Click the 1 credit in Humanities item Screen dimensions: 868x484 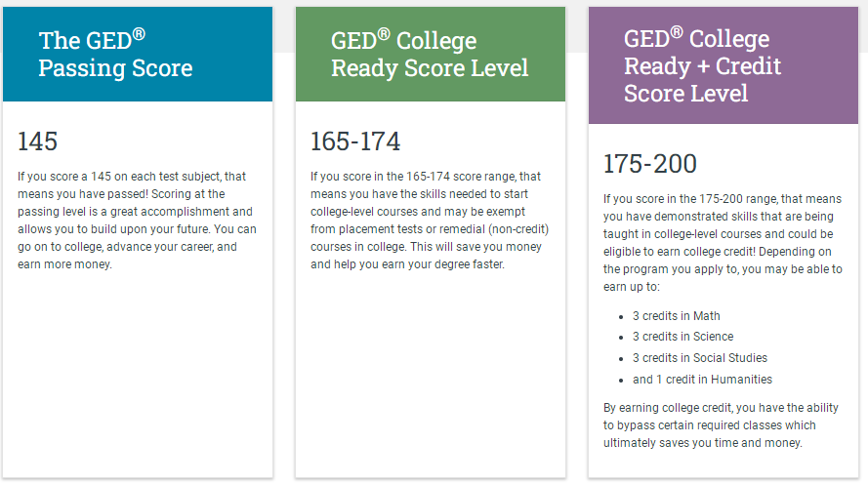(702, 380)
